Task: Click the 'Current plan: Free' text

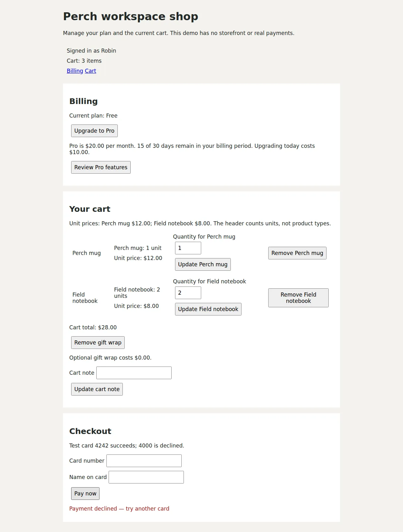Action: coord(93,116)
